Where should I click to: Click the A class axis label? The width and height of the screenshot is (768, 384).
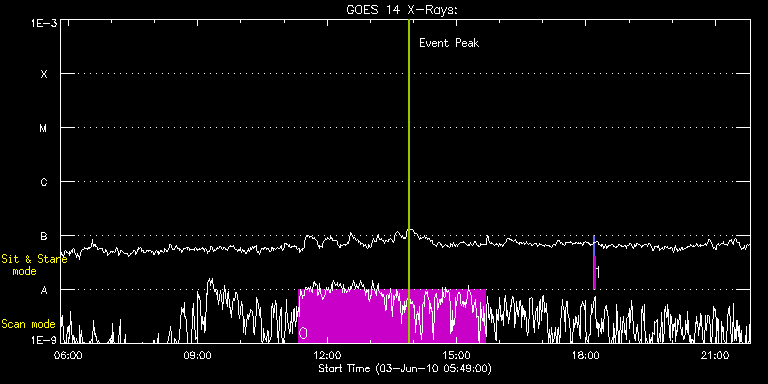[44, 290]
